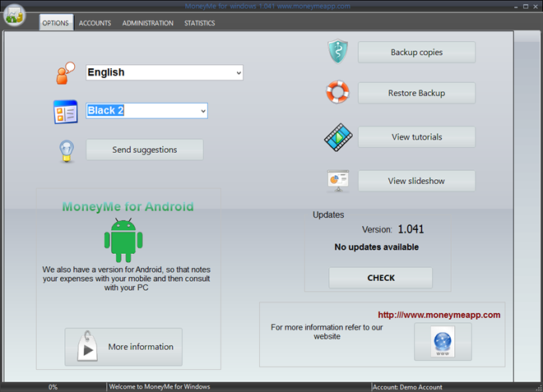Open the ADMINISTRATION tab
The width and height of the screenshot is (543, 392).
[x=148, y=23]
